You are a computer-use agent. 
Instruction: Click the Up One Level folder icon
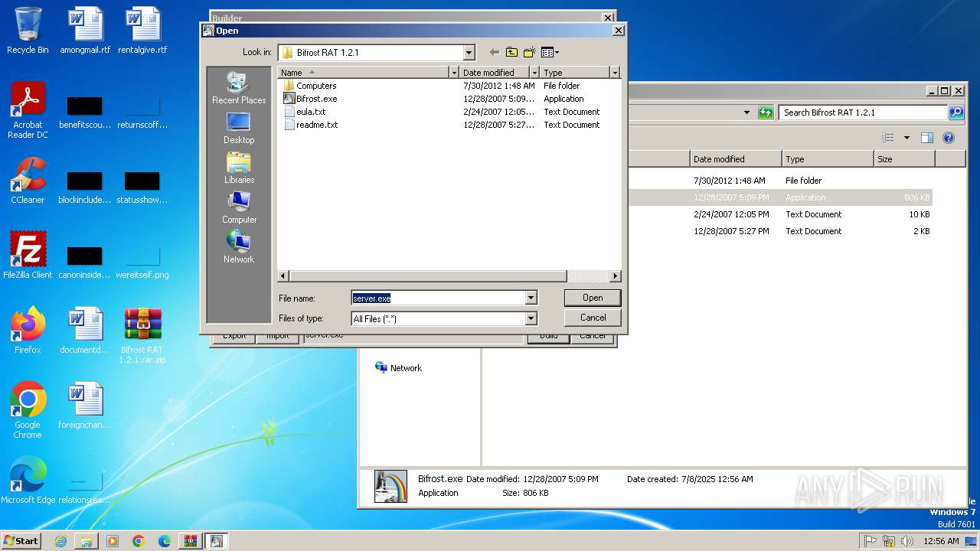pos(511,52)
